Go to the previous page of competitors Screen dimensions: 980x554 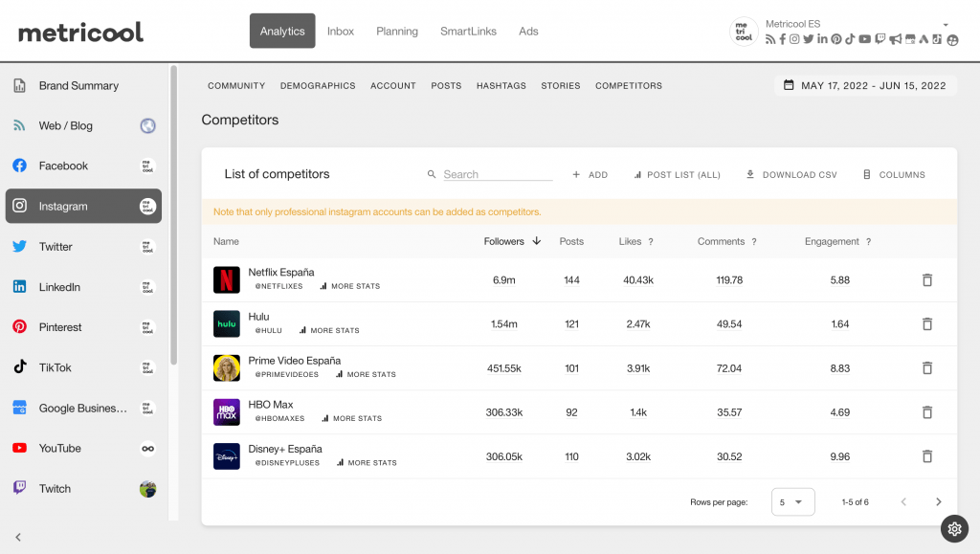[x=903, y=501]
